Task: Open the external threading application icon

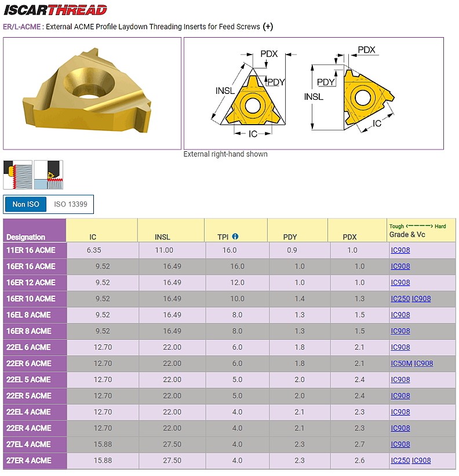Action: click(18, 175)
